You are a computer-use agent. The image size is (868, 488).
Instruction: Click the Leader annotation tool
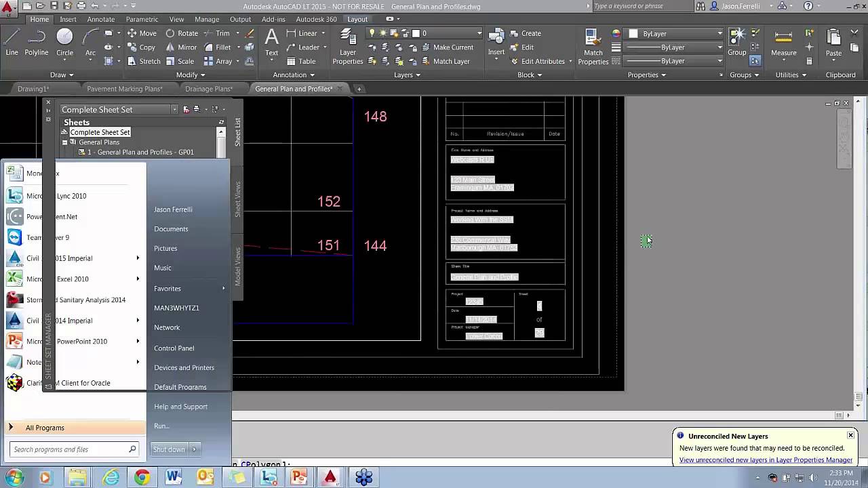[302, 47]
